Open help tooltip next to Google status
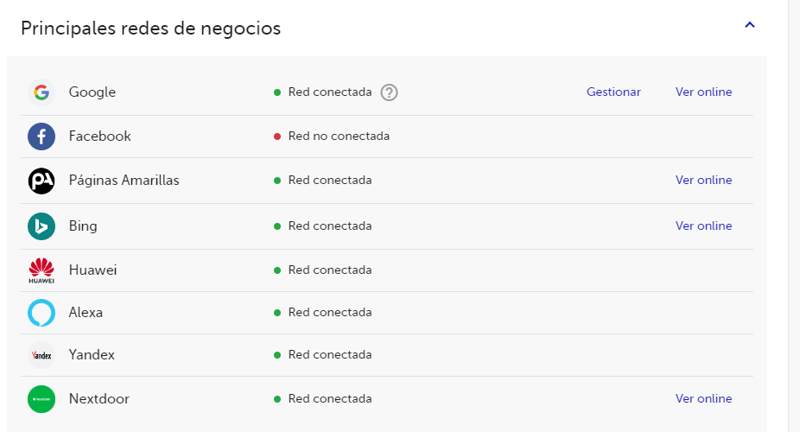 tap(389, 92)
